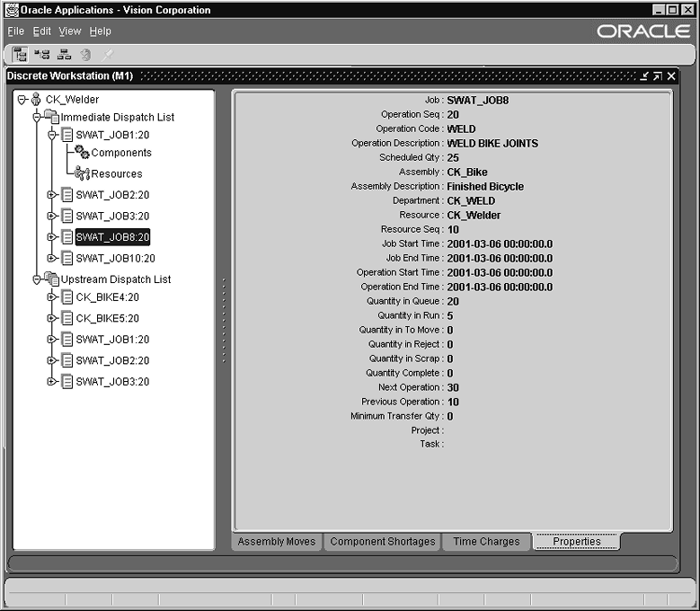The width and height of the screenshot is (700, 611).
Task: Click the Resource value CK_Welder in properties
Action: (x=474, y=215)
